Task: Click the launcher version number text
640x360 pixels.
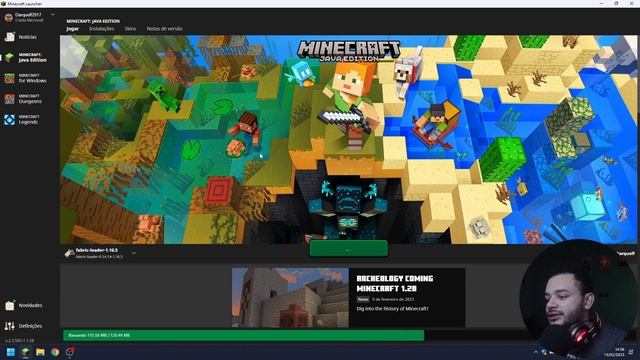Action: pyautogui.click(x=20, y=340)
